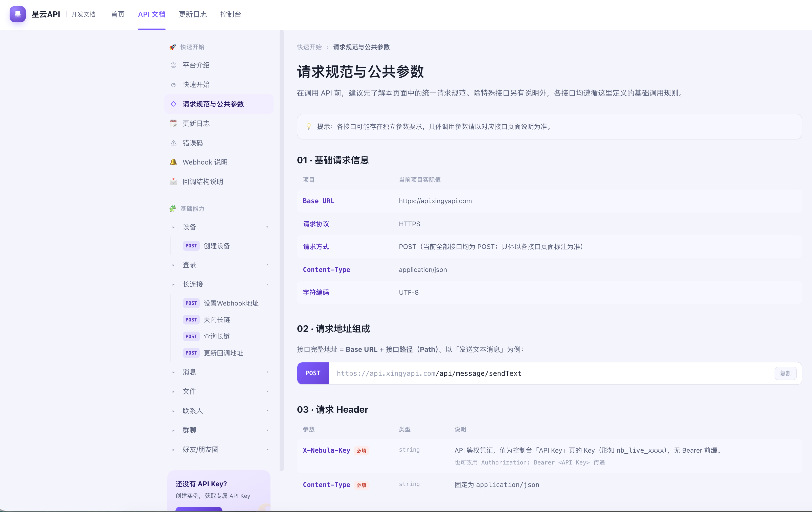Click the 字符编码 row label
812x512 pixels.
pyautogui.click(x=316, y=292)
